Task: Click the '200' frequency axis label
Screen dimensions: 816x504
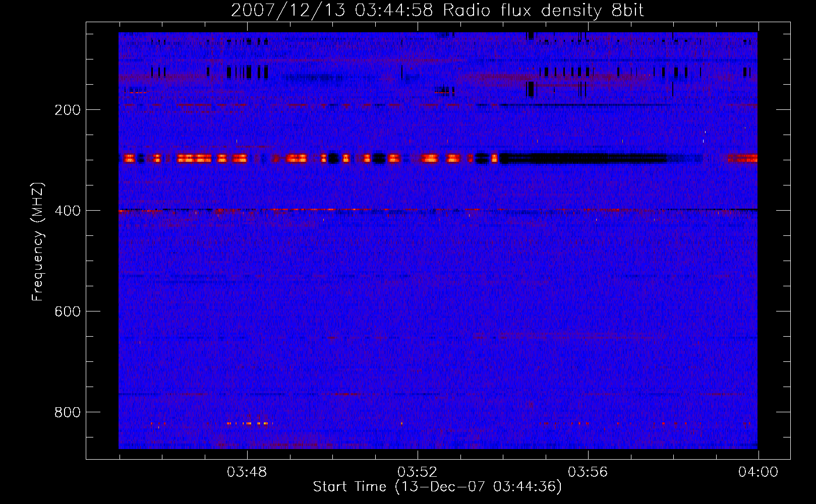Action: click(68, 110)
